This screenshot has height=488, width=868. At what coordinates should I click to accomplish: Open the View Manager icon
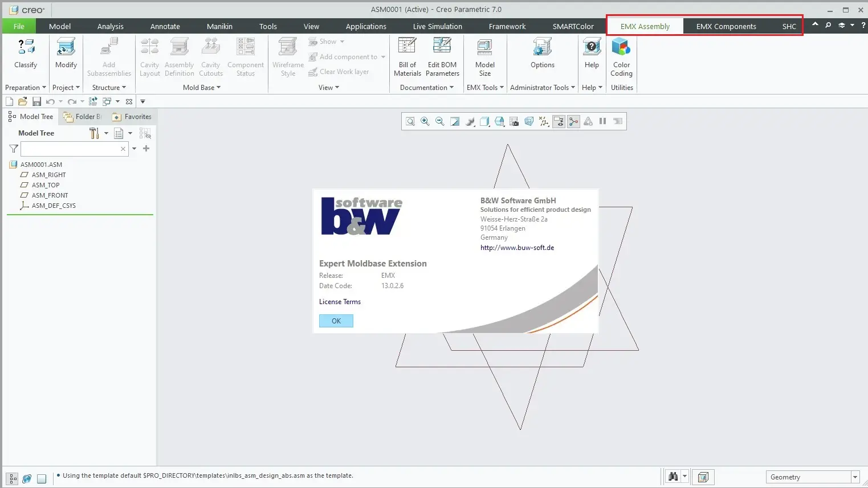click(514, 121)
